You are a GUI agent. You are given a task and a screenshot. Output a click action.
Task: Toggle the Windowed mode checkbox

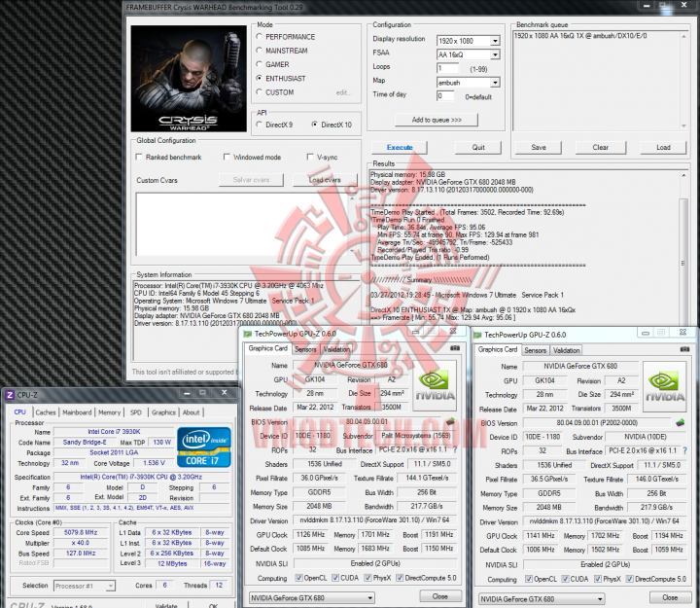coord(227,157)
